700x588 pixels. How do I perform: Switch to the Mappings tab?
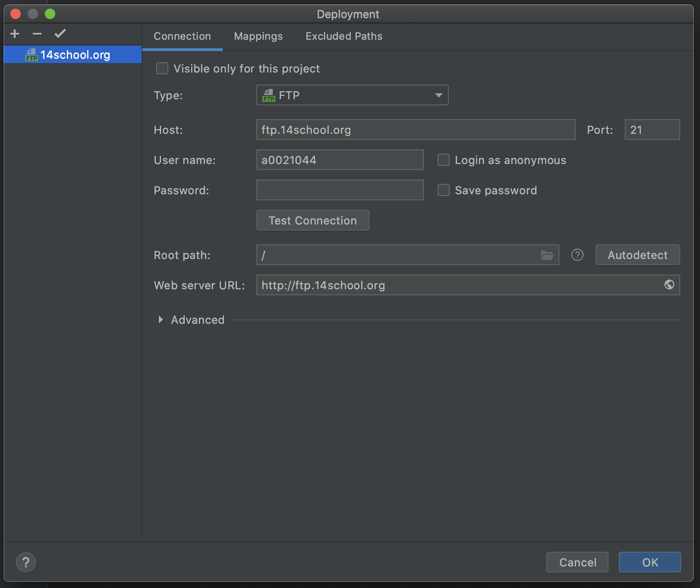pos(258,36)
